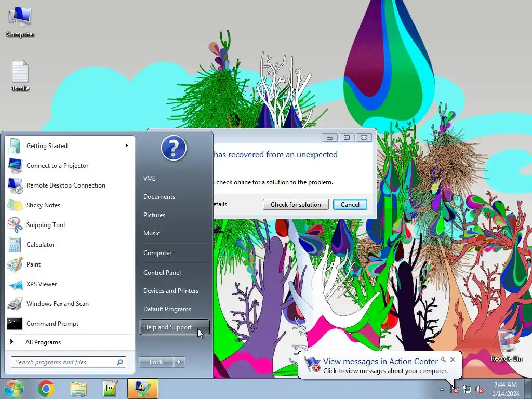Close the recovery dialog with X

click(x=364, y=137)
